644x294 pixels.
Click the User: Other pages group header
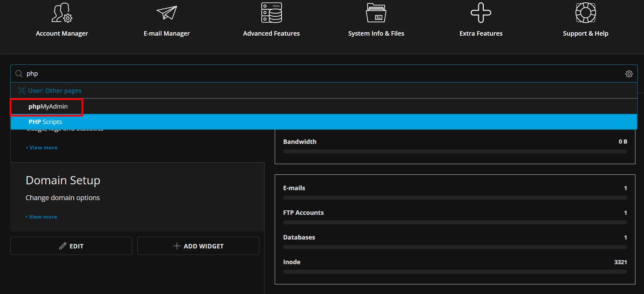pyautogui.click(x=55, y=90)
